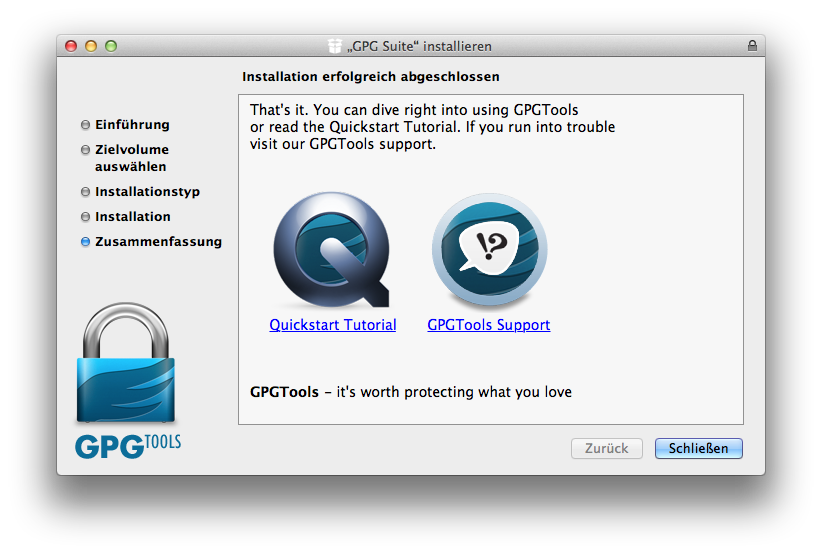Click the package icon beside the window title

tap(335, 46)
